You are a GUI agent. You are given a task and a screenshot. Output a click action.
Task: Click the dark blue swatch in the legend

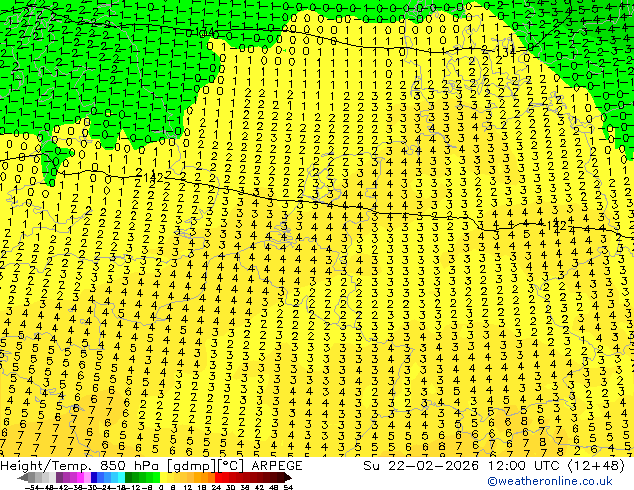(94, 477)
